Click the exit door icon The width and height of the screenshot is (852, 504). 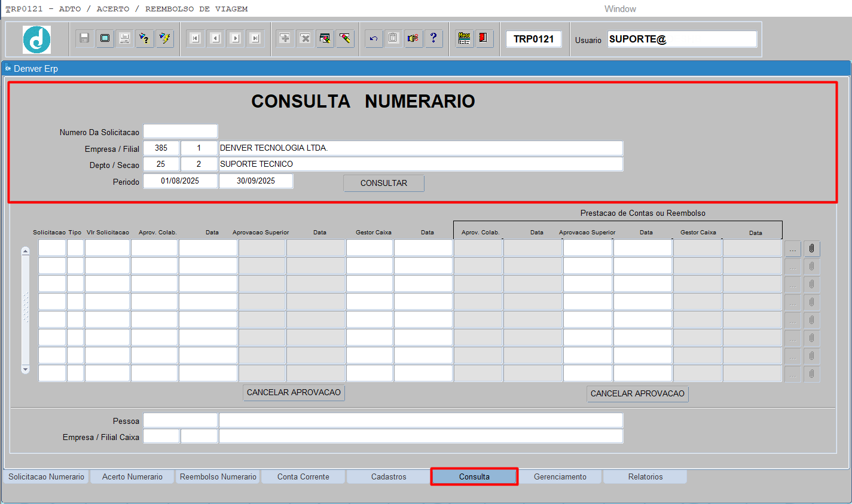pos(483,38)
